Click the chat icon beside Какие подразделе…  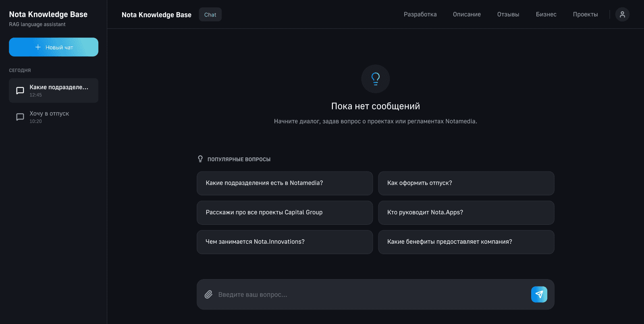(20, 91)
